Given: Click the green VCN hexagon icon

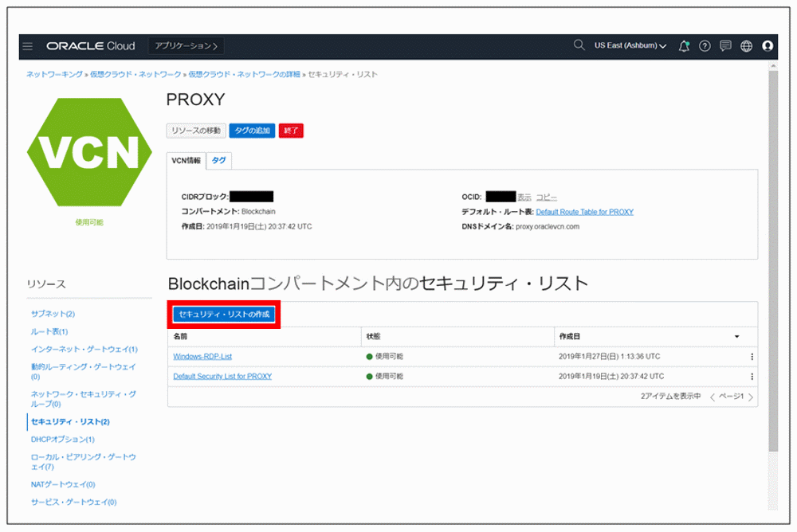Looking at the screenshot, I should pyautogui.click(x=89, y=151).
